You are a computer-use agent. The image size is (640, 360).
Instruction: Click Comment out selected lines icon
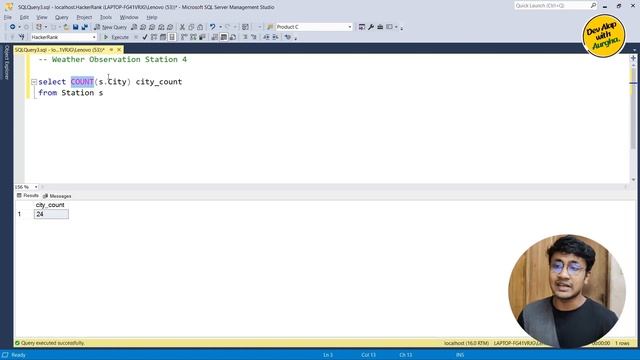(245, 37)
